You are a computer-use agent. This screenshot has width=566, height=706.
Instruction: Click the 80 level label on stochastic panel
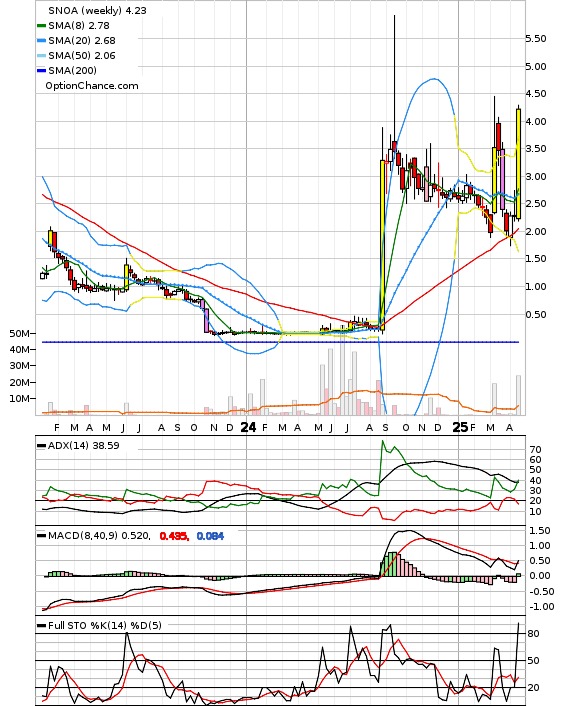tap(534, 634)
